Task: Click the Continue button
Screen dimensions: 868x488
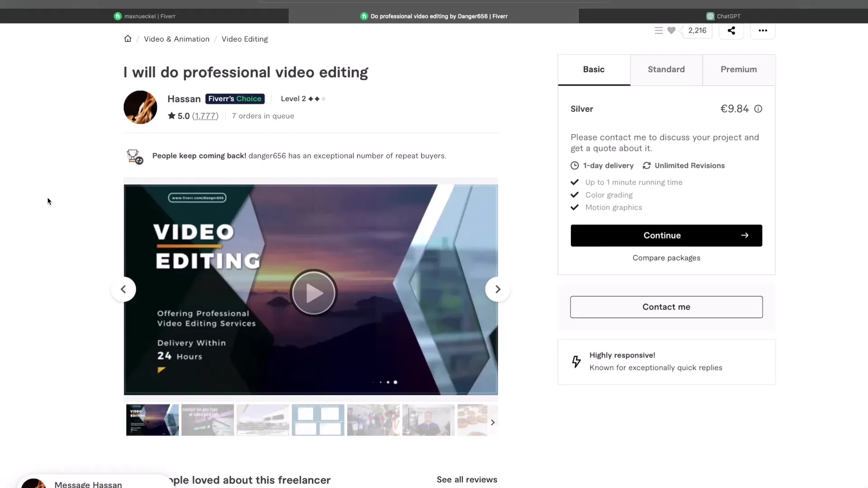Action: point(666,235)
